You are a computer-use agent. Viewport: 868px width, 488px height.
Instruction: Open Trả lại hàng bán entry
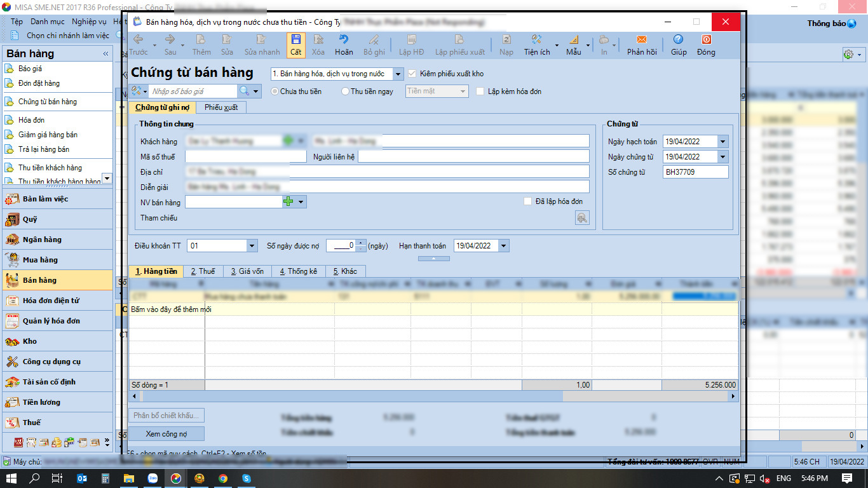pos(44,149)
